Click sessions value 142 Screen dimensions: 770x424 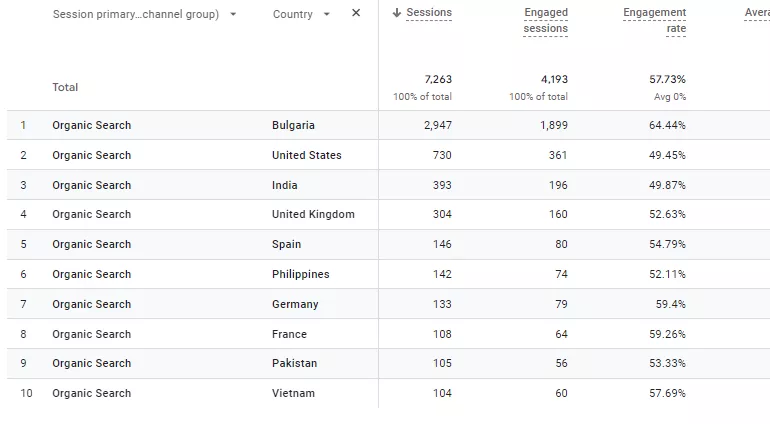pyautogui.click(x=442, y=274)
